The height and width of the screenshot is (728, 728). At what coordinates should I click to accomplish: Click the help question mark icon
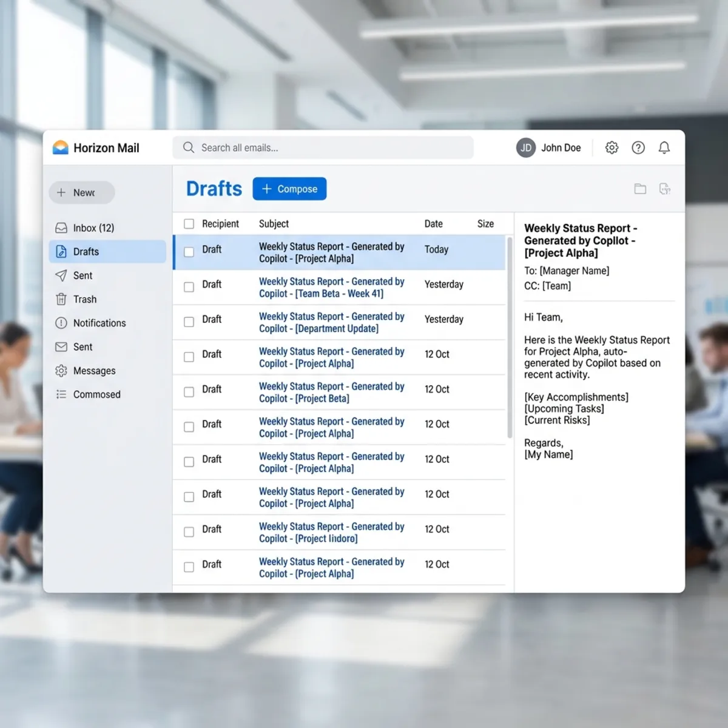click(x=638, y=147)
